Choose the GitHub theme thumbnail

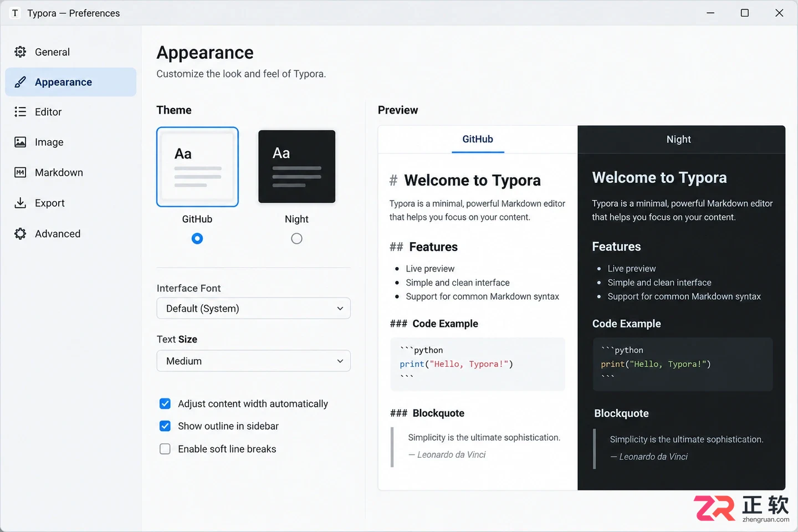(x=197, y=167)
